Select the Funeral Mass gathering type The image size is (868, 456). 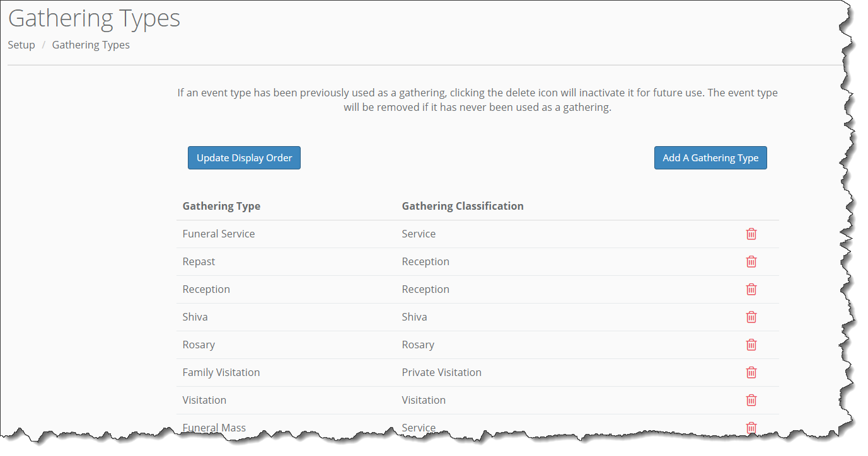click(214, 428)
